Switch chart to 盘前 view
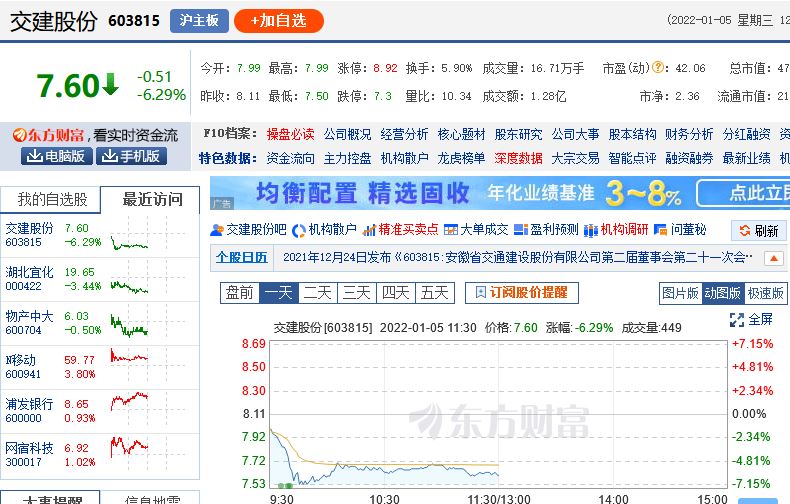 click(x=239, y=293)
